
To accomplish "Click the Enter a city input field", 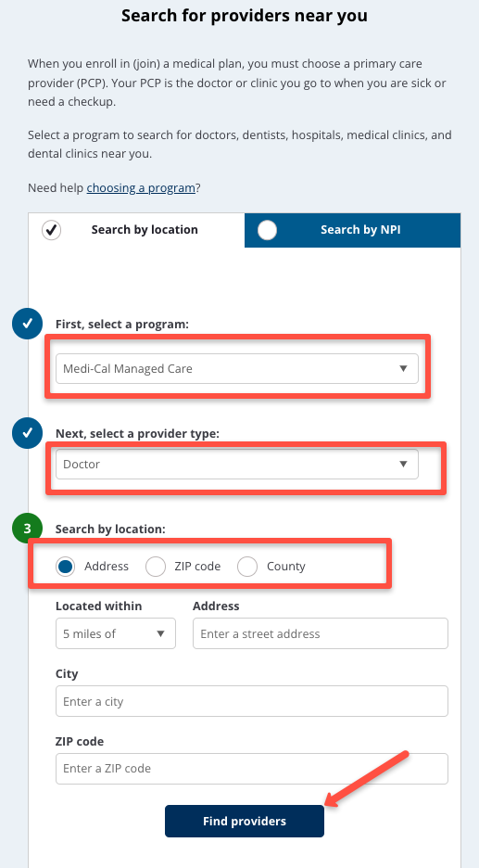I will [x=252, y=701].
